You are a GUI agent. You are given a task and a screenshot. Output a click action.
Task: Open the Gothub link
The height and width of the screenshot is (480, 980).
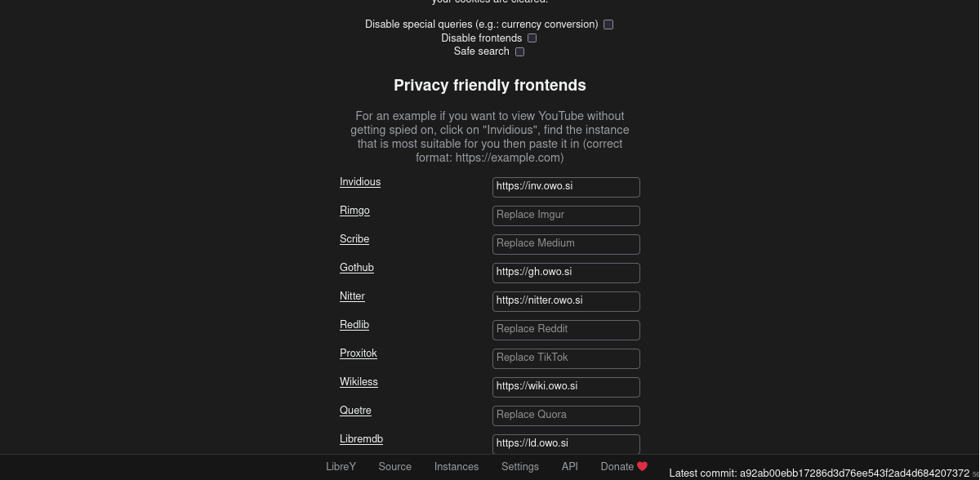357,268
